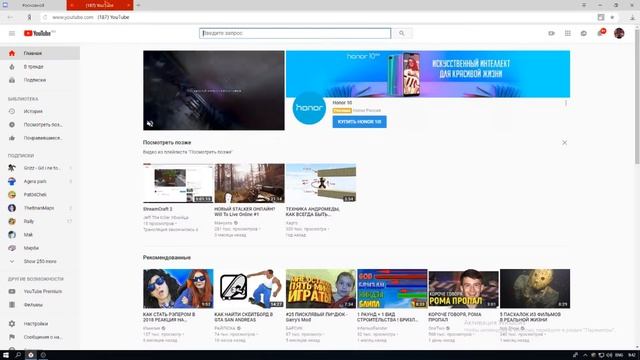Open YouTube Premium in sidebar

pyautogui.click(x=40, y=291)
